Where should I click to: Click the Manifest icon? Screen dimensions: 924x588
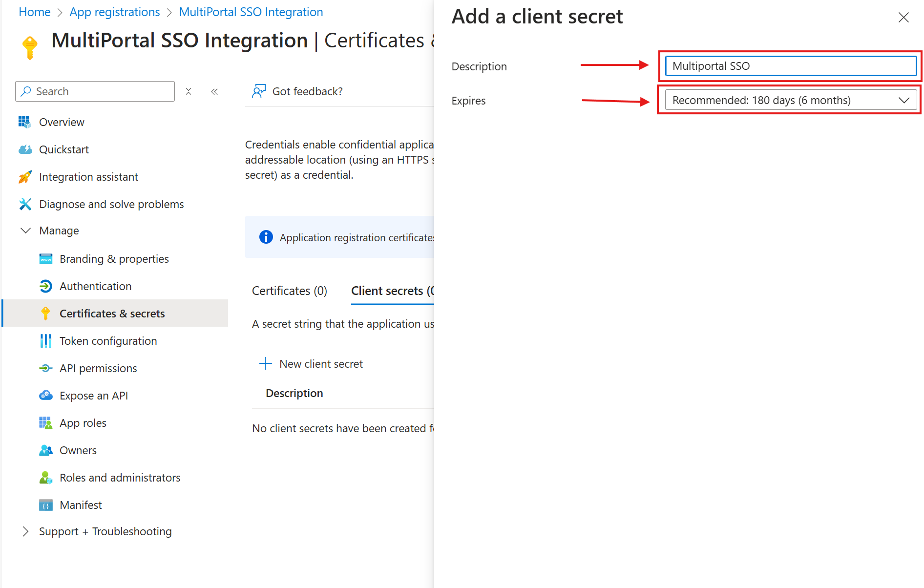point(45,505)
